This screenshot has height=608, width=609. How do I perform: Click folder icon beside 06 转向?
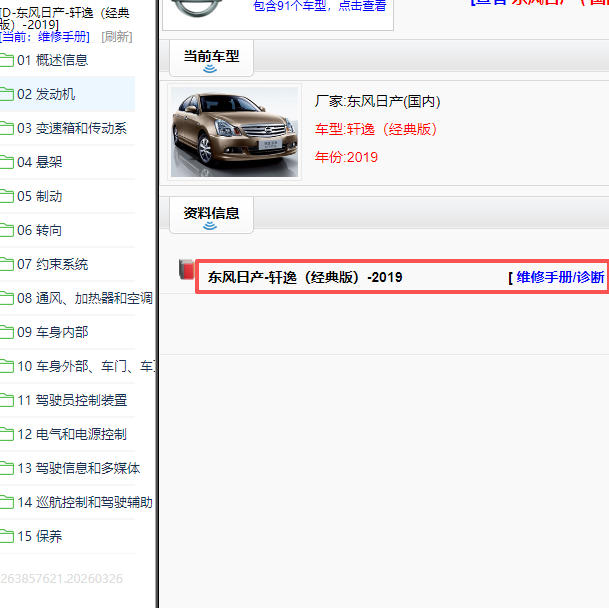[x=6, y=230]
